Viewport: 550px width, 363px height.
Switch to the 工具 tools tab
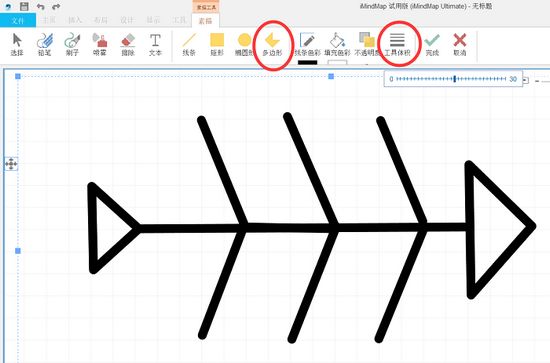179,20
